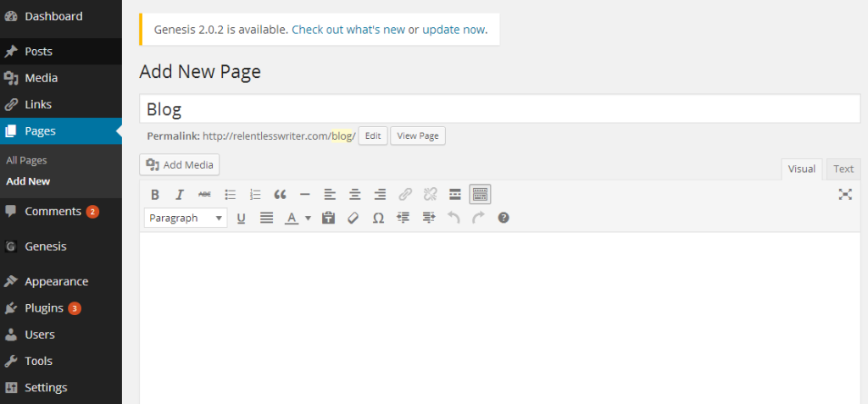The height and width of the screenshot is (404, 868).
Task: Create a bulleted list
Action: (x=230, y=194)
